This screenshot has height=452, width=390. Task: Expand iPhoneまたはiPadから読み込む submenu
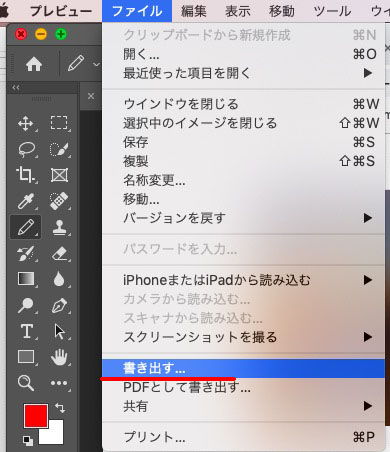tap(243, 280)
